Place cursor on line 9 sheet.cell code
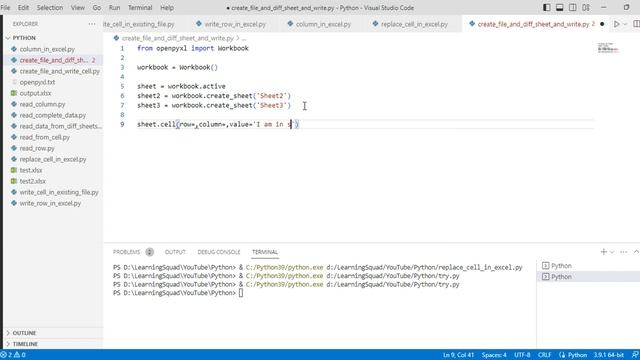The height and width of the screenshot is (360, 640). (x=218, y=124)
